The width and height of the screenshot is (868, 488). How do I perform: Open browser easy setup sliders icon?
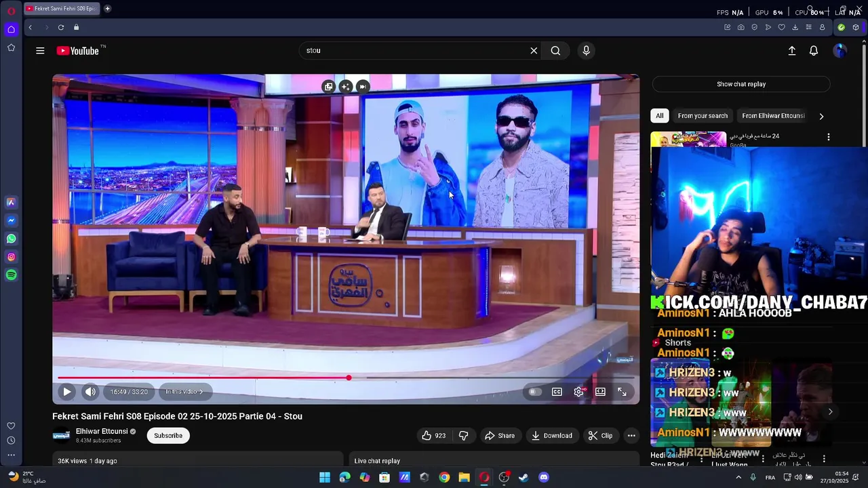coord(808,27)
